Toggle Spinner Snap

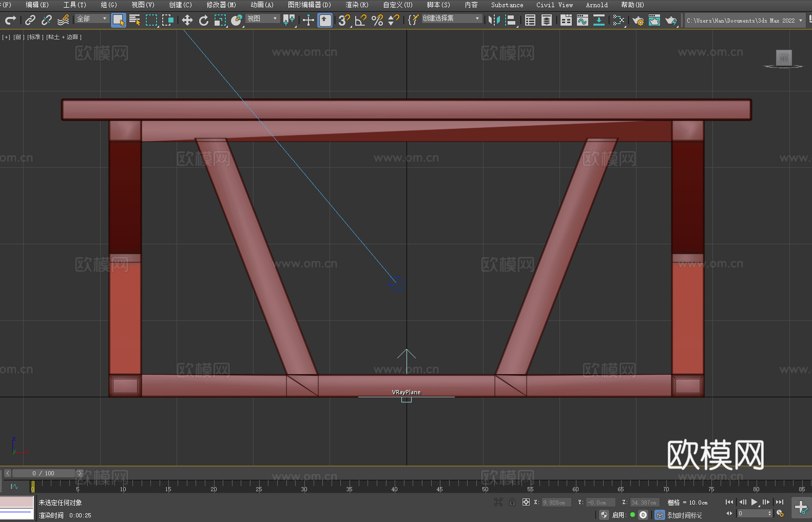click(394, 20)
